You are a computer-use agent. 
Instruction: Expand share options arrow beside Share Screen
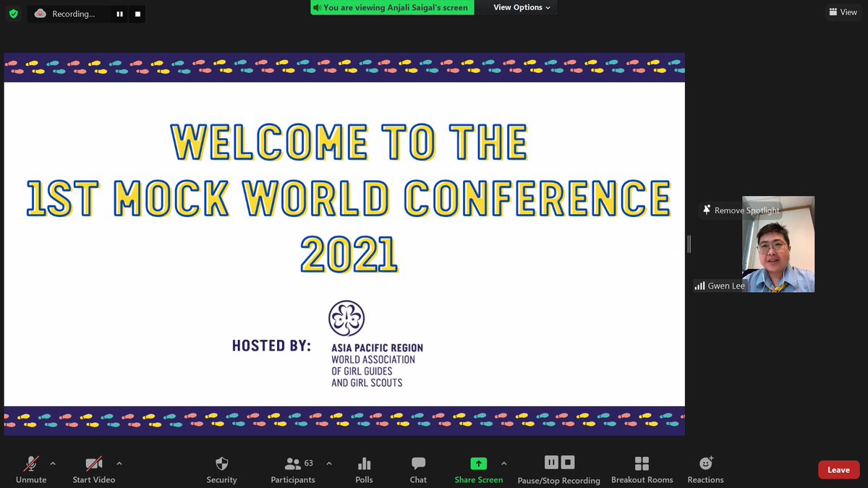(x=504, y=463)
